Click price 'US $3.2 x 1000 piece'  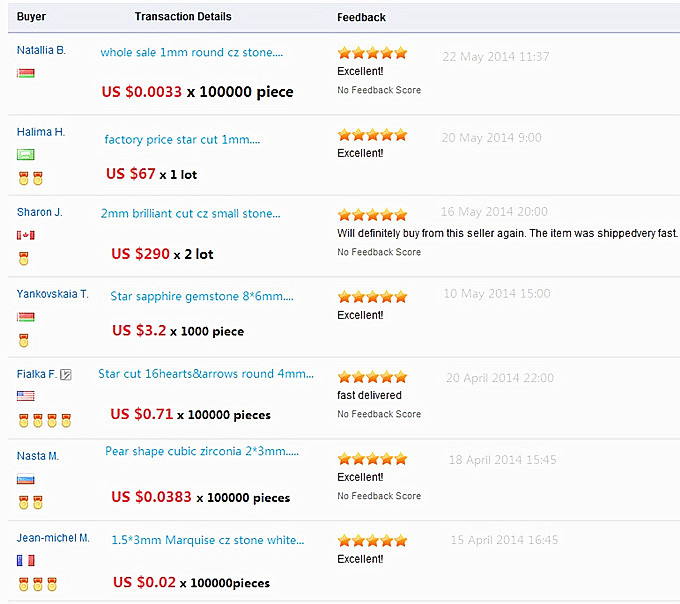(x=178, y=331)
